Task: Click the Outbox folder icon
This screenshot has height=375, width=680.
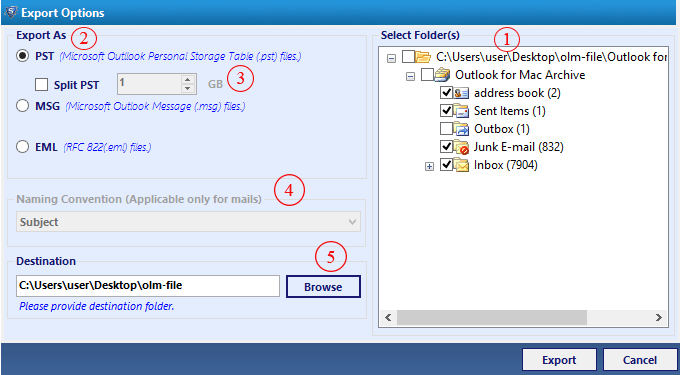Action: coord(461,129)
